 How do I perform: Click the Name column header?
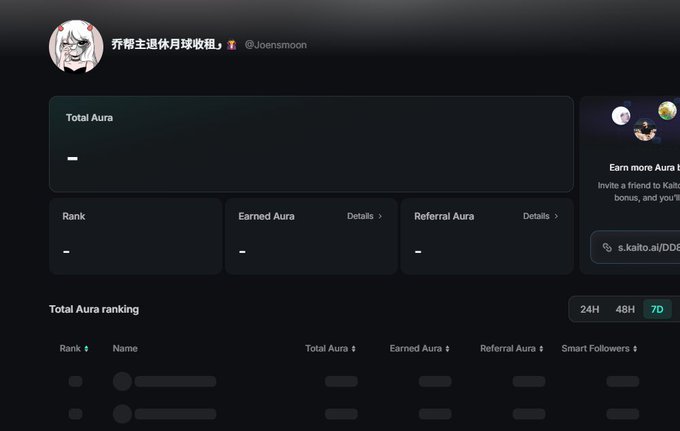click(125, 349)
